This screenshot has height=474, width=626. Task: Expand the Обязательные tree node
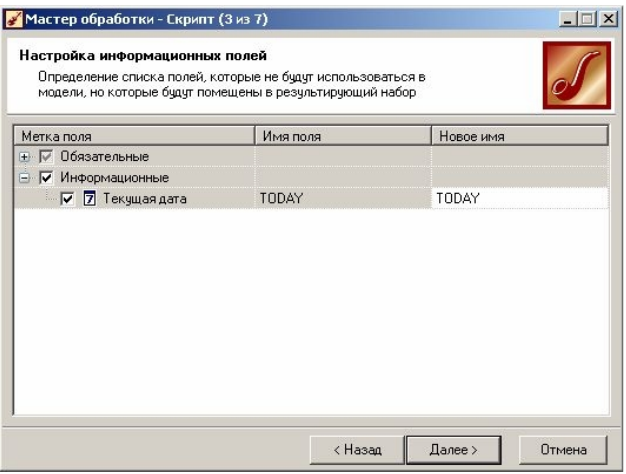click(24, 157)
